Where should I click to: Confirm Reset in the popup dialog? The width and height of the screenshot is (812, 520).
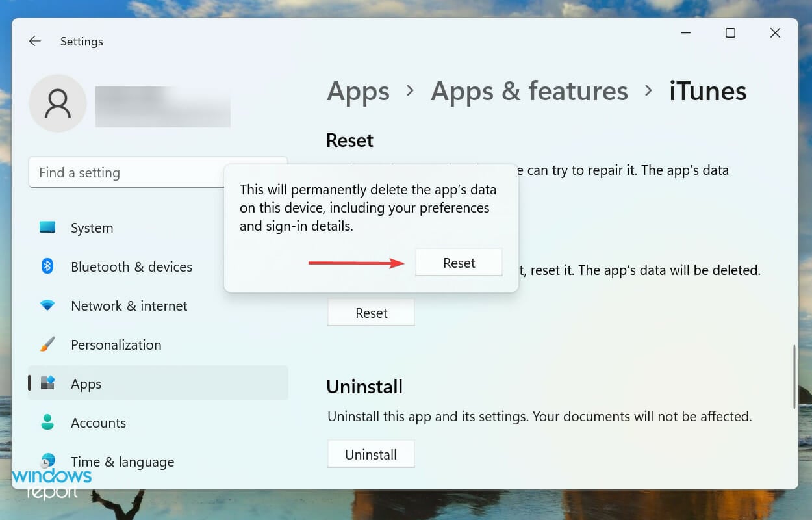459,263
